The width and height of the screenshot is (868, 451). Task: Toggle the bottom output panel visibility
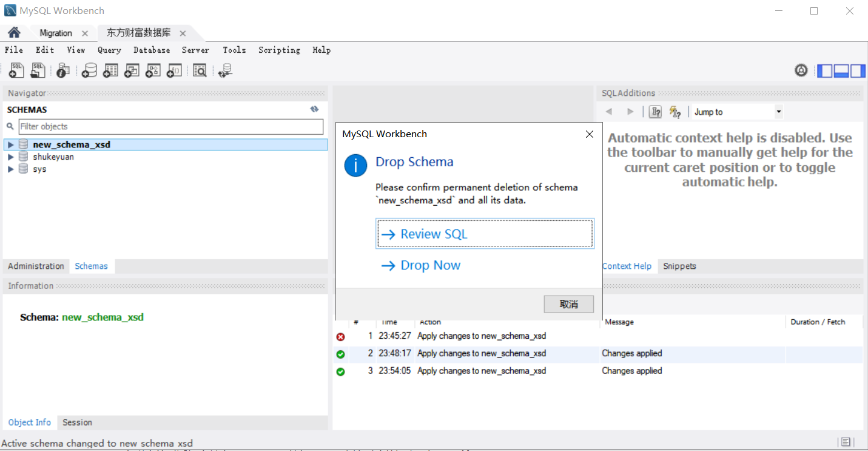pyautogui.click(x=841, y=71)
